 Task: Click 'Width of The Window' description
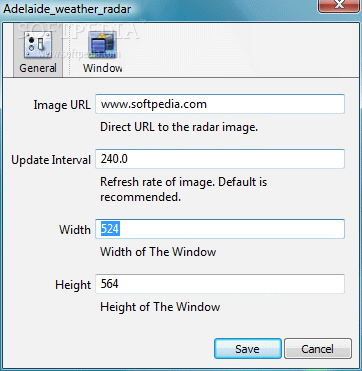pos(158,252)
